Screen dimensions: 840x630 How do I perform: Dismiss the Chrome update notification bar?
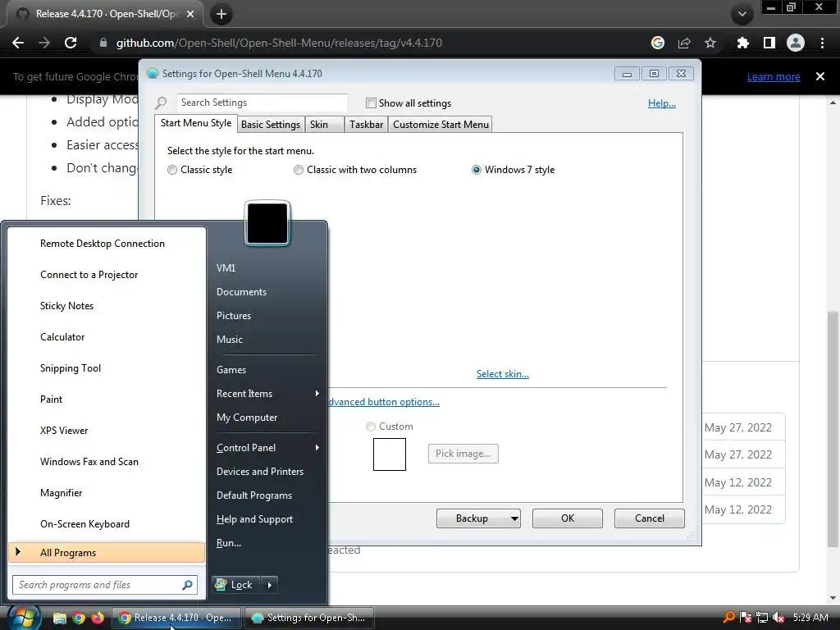pos(820,76)
